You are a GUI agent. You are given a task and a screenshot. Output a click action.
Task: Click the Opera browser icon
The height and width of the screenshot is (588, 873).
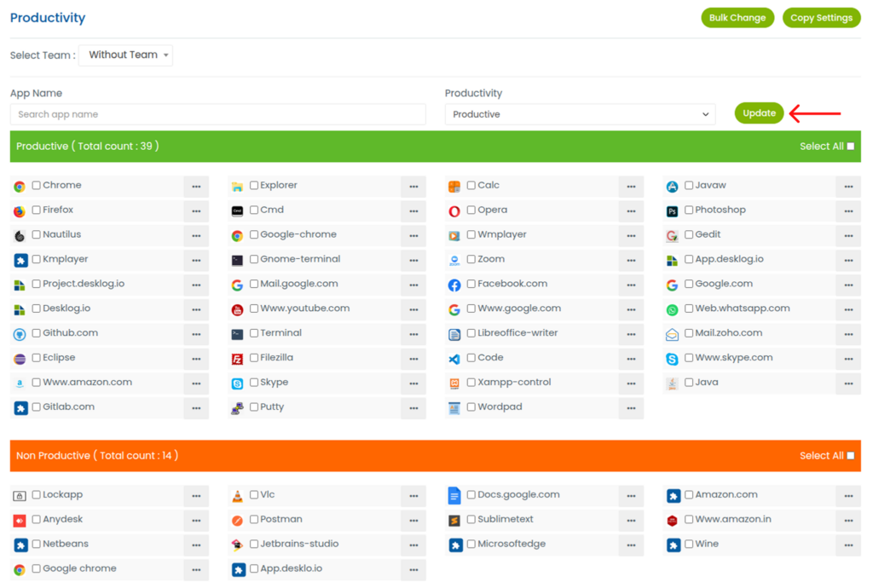pos(454,211)
